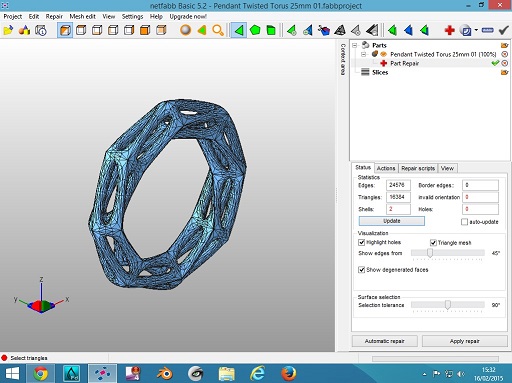Click the Show edges from slider handle
The image size is (512, 383).
(x=430, y=253)
